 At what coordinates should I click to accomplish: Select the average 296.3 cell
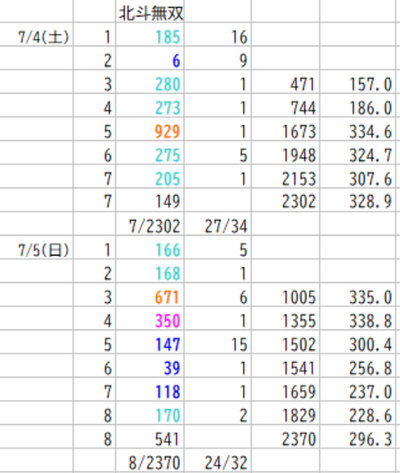click(360, 439)
